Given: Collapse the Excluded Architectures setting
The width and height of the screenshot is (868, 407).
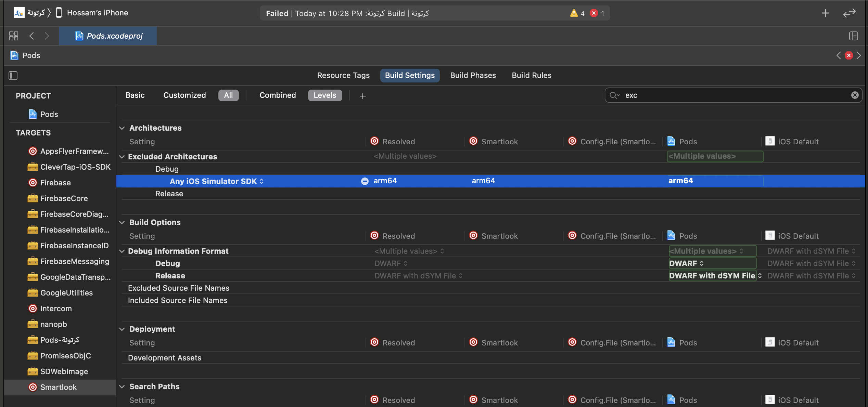Looking at the screenshot, I should 122,157.
